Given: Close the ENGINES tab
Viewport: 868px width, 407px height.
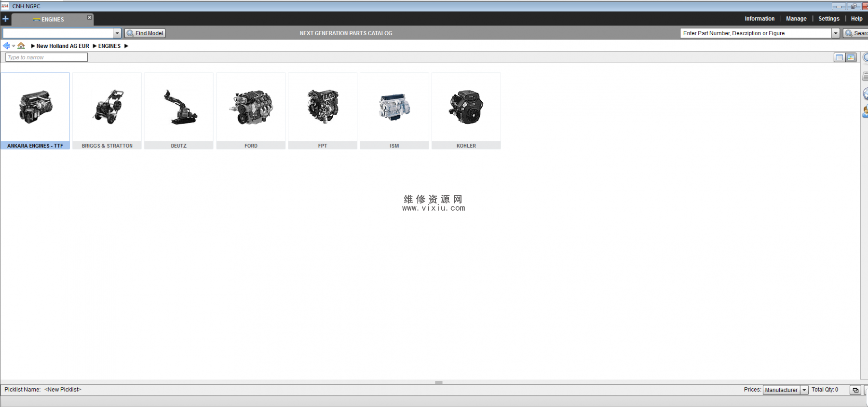Looking at the screenshot, I should pos(89,17).
